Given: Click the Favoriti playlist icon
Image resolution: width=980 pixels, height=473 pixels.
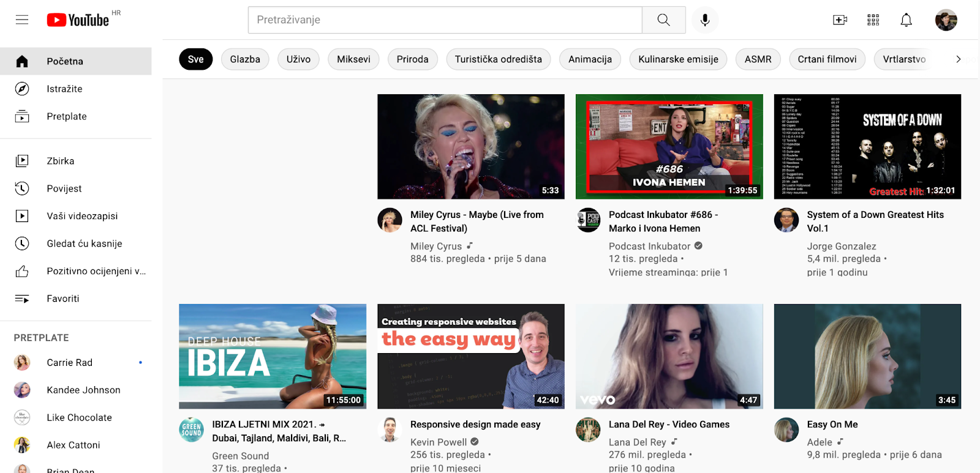Looking at the screenshot, I should pyautogui.click(x=22, y=299).
